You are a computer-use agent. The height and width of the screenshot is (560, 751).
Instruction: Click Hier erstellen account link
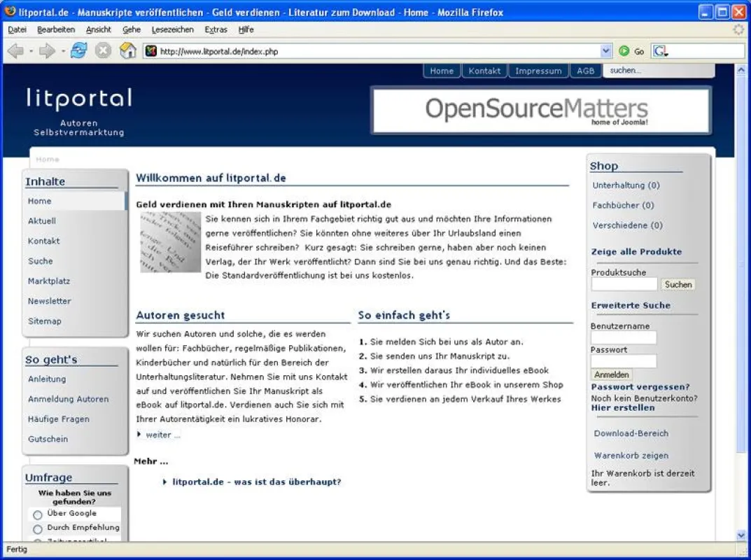623,408
